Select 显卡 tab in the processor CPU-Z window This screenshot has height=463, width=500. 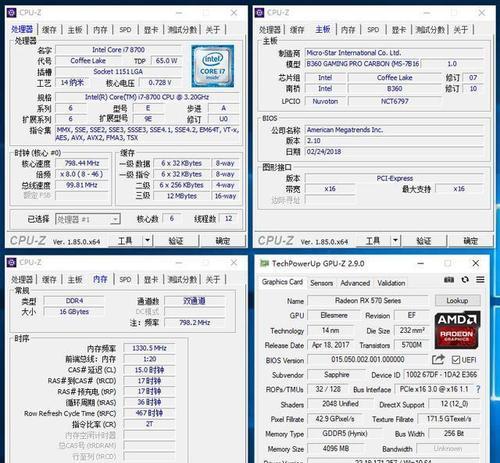coord(151,30)
